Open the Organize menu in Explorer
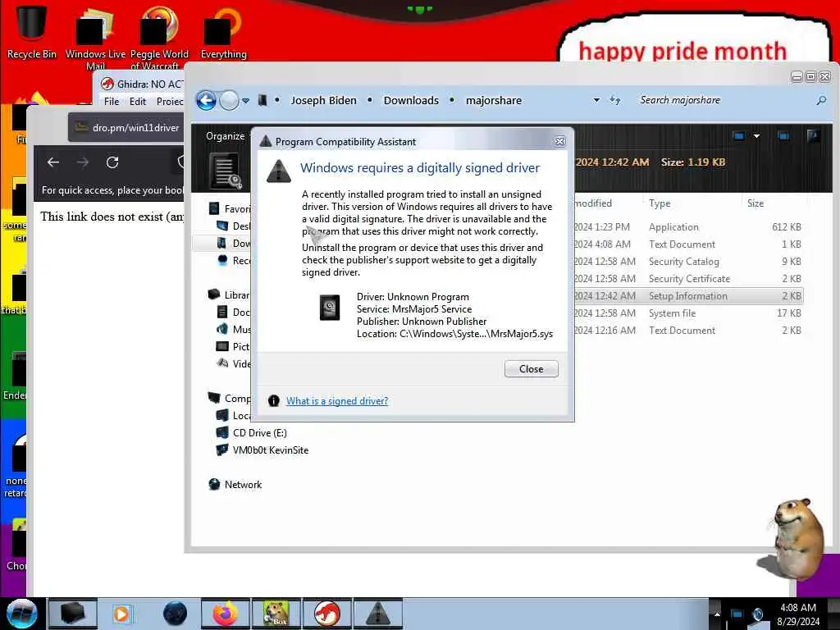 coord(225,136)
